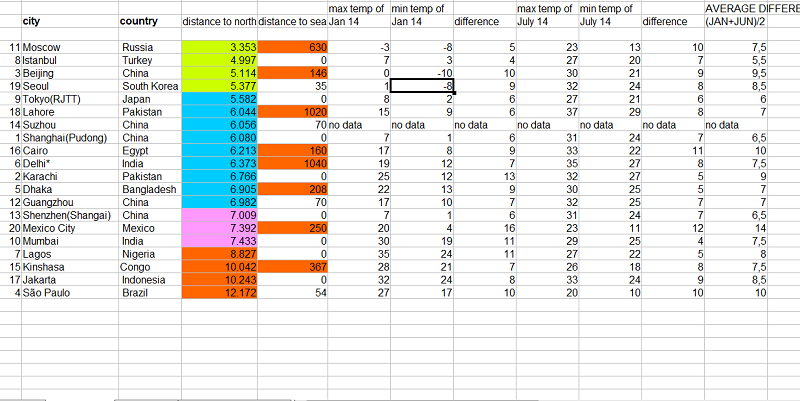Select the 'Jan 14' cell under max temp
This screenshot has width=800, height=401.
point(359,21)
